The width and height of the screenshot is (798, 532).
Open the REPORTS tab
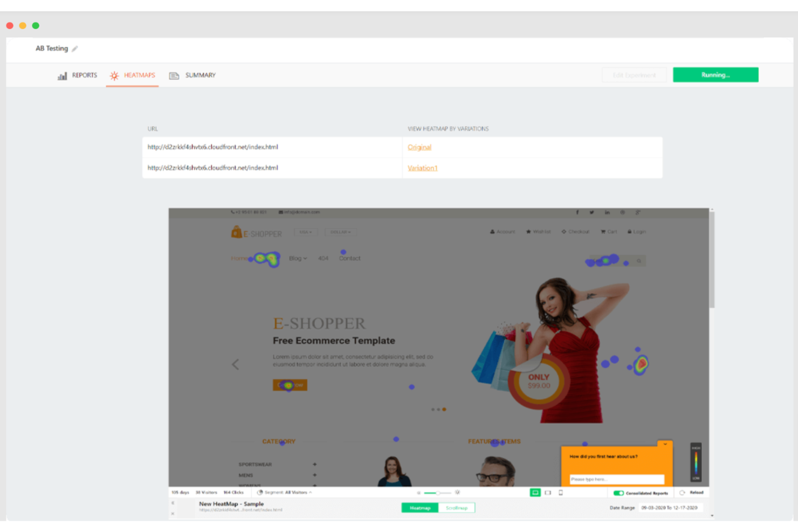(84, 75)
